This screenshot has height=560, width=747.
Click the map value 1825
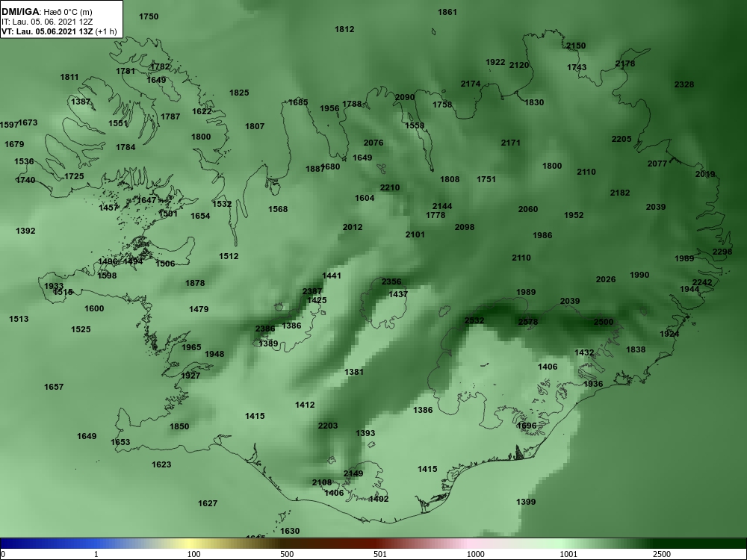pyautogui.click(x=239, y=93)
